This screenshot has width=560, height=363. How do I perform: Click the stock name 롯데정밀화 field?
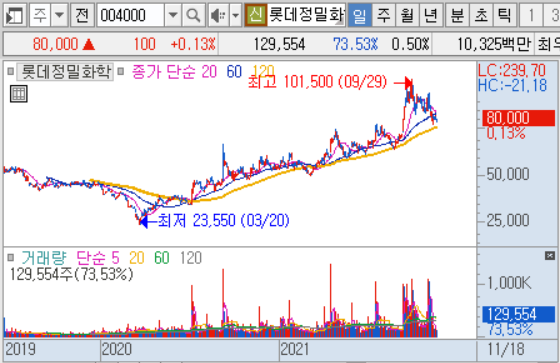tap(306, 15)
